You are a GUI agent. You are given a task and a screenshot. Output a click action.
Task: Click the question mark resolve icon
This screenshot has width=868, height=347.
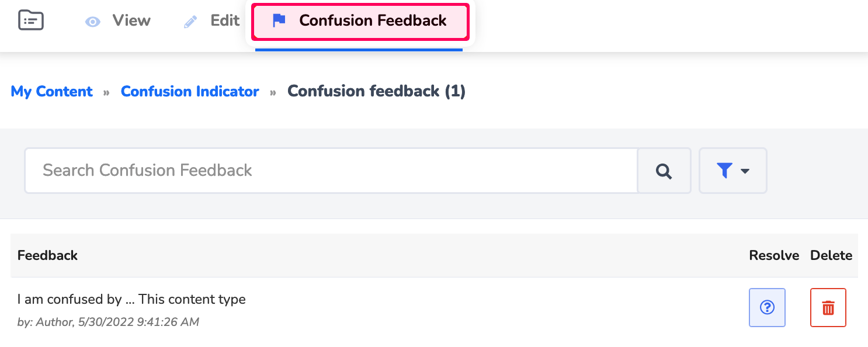coord(767,307)
